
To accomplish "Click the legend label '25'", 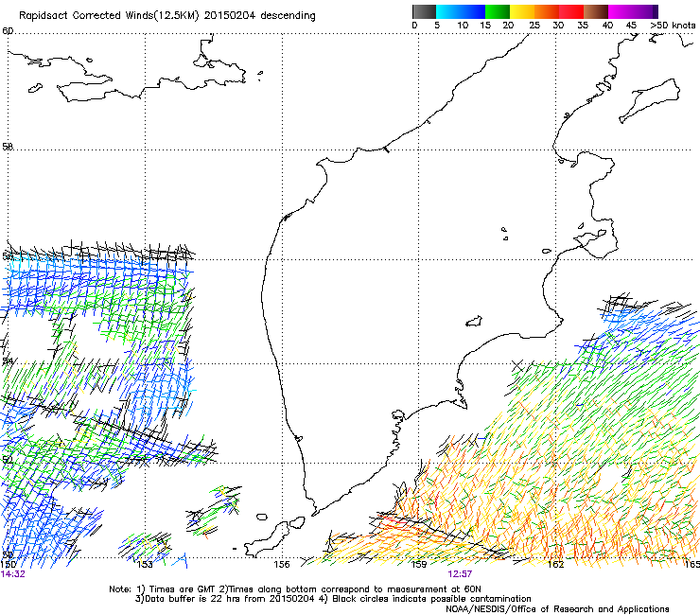I will pos(534,26).
